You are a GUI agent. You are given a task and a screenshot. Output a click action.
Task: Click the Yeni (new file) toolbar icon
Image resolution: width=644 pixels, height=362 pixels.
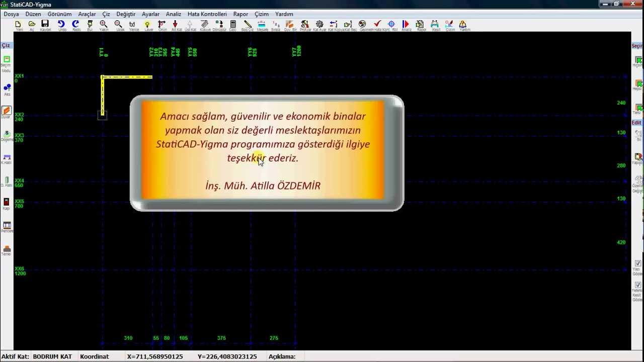pos(18,24)
